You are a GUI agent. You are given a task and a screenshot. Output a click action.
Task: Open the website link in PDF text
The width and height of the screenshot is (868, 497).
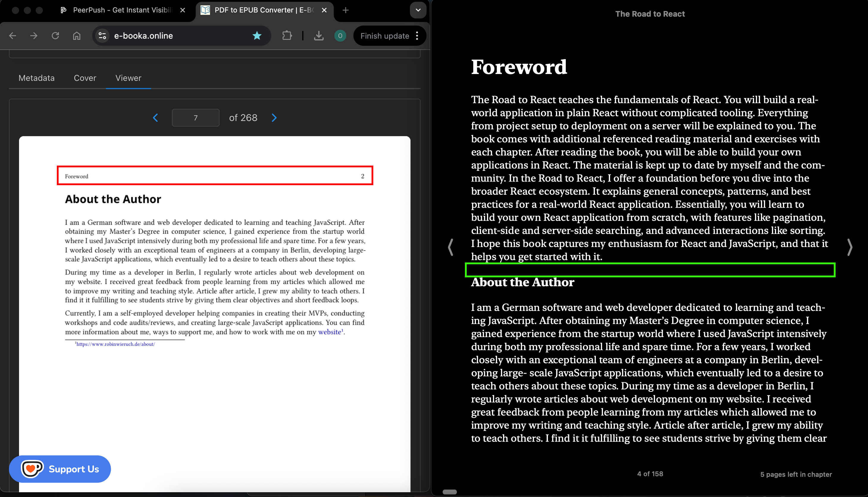(x=329, y=332)
